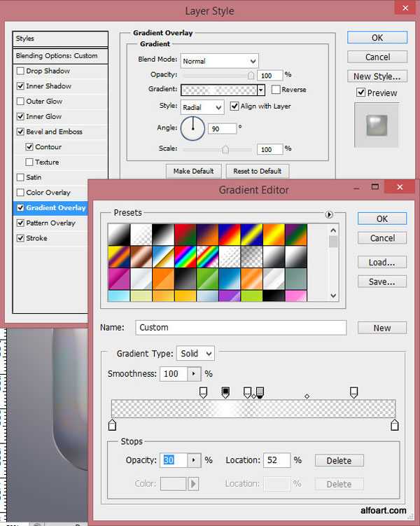
Task: Click the Make Default button
Action: click(194, 171)
